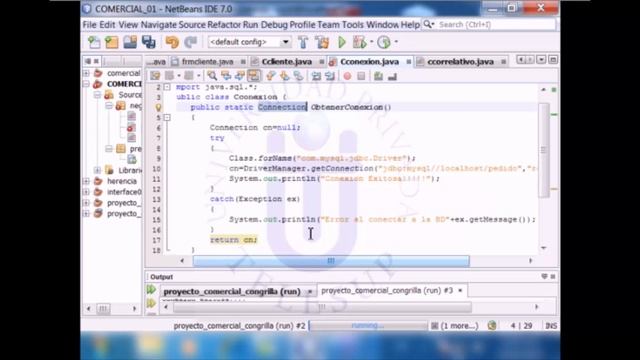640x360 pixels.
Task: Expand the herencia project node
Action: 87,181
